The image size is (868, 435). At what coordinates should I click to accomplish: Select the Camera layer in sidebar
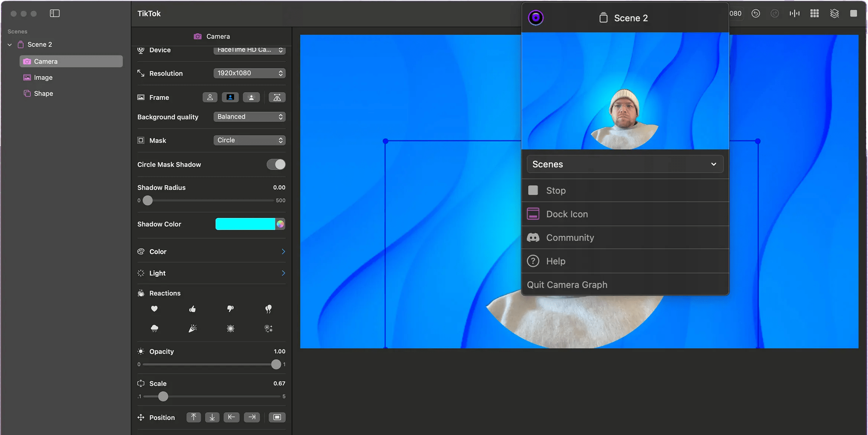(x=71, y=62)
